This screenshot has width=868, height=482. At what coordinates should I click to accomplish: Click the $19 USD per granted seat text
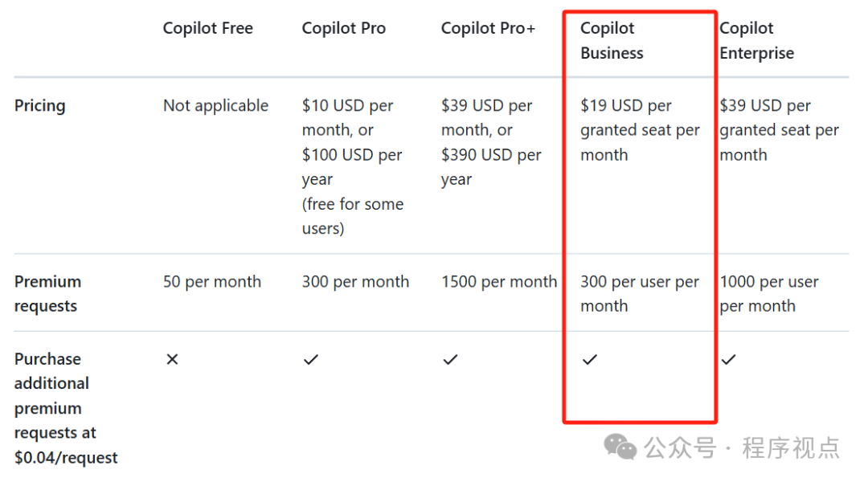[x=640, y=118]
